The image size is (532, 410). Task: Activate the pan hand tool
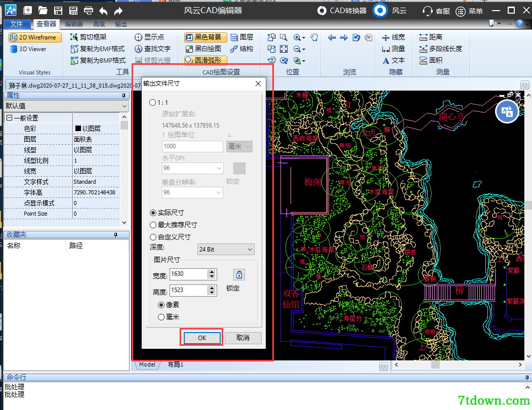[x=314, y=37]
